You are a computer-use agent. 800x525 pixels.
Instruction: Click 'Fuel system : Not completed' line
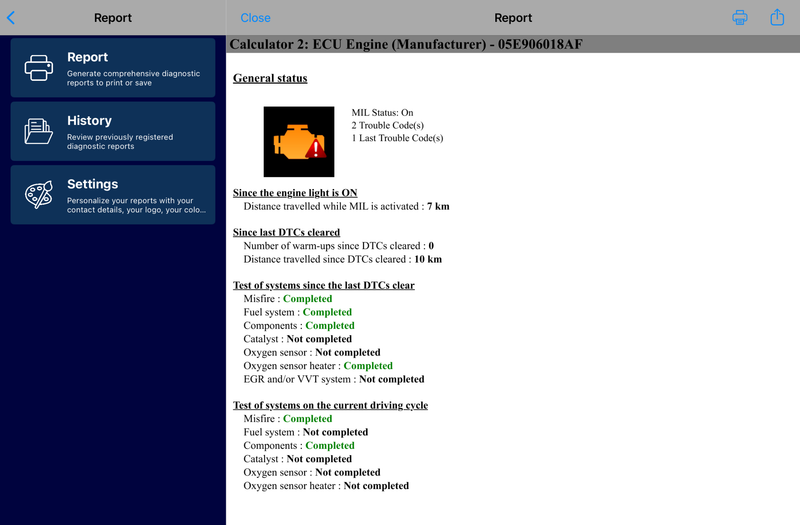306,432
